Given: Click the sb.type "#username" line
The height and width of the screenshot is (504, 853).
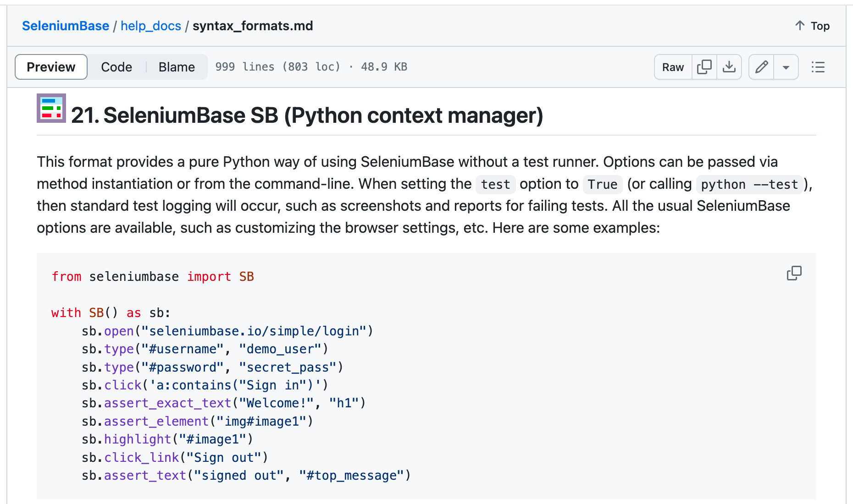Looking at the screenshot, I should point(205,349).
